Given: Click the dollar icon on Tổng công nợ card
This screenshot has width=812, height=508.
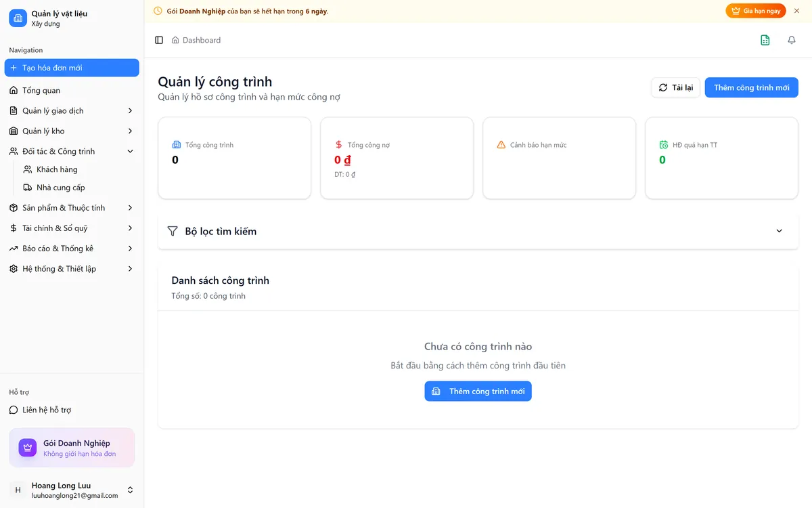Looking at the screenshot, I should pyautogui.click(x=339, y=145).
